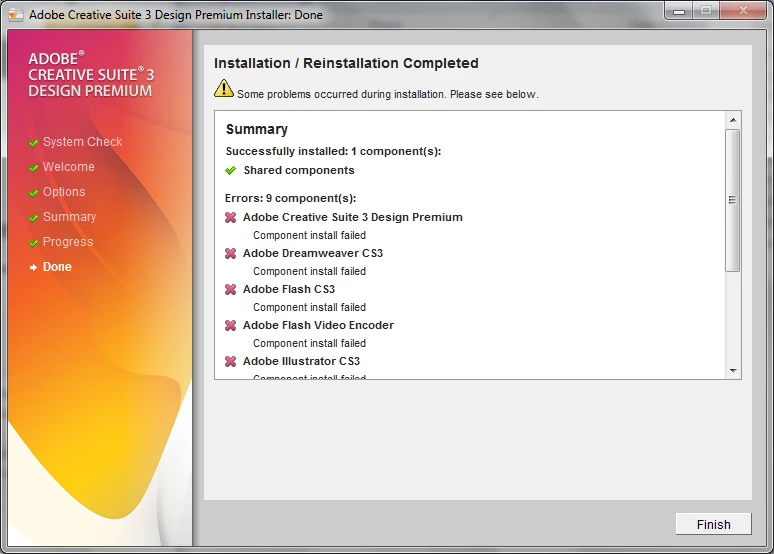774x554 pixels.
Task: Click the checkmark next to Welcome step
Action: tap(34, 168)
